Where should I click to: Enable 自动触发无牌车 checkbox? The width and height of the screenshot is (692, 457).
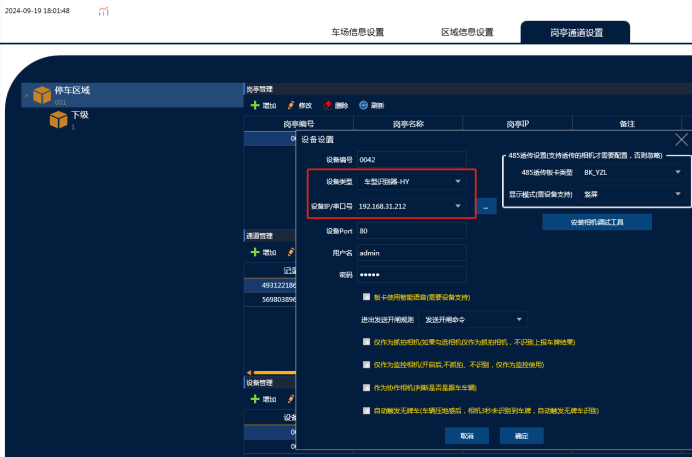(x=366, y=411)
